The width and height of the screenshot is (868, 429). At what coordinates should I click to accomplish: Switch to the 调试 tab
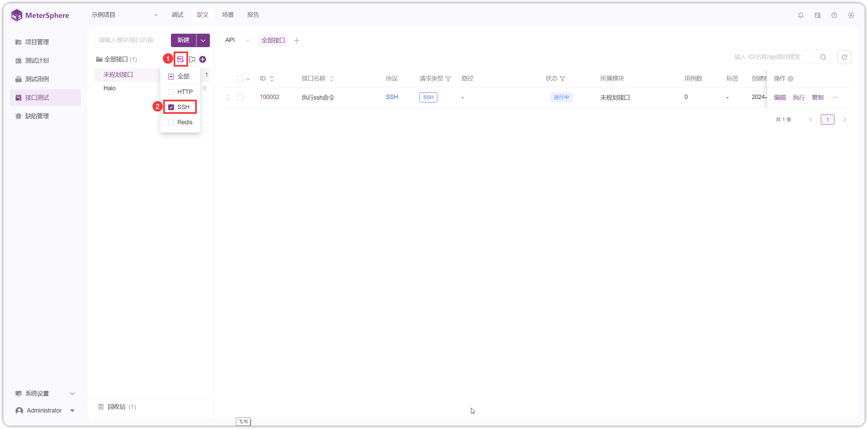pos(177,15)
